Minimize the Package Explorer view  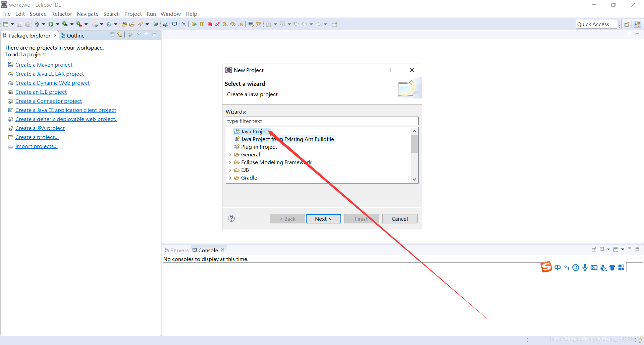[x=147, y=34]
